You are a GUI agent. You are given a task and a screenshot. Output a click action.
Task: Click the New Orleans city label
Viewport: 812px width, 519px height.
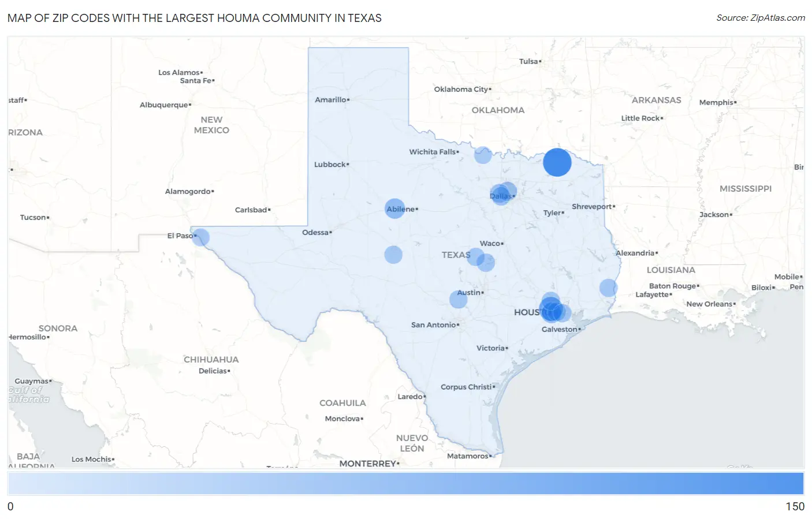pos(709,304)
